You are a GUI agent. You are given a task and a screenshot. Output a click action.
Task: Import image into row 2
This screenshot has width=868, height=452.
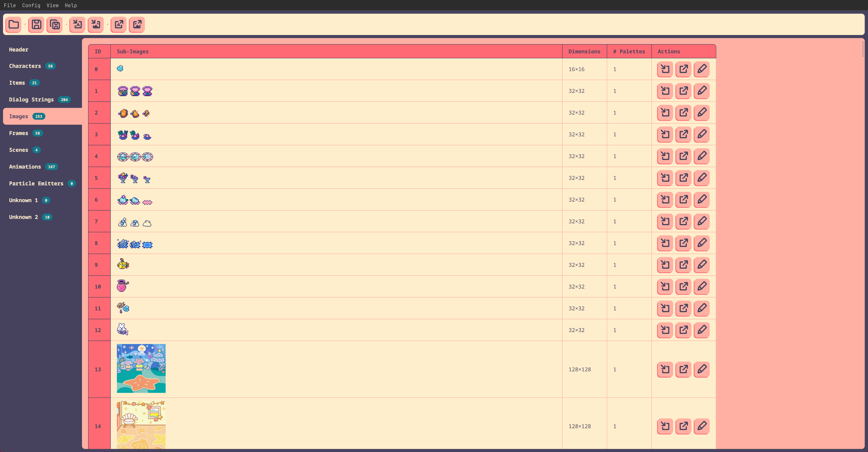click(665, 113)
